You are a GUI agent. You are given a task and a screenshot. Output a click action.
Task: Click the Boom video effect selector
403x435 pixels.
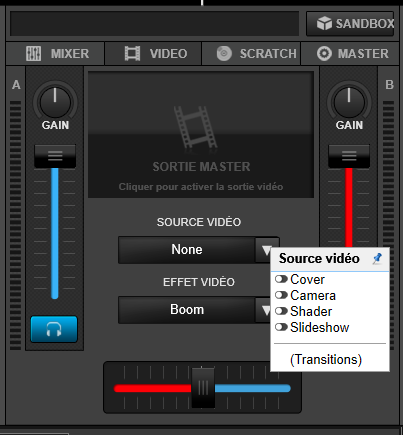(x=187, y=310)
